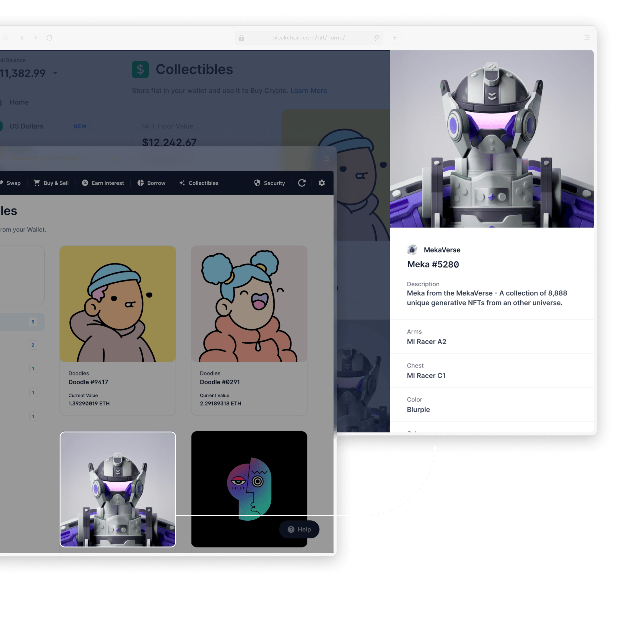Image resolution: width=644 pixels, height=644 pixels.
Task: Click the Security shield button
Action: (270, 183)
